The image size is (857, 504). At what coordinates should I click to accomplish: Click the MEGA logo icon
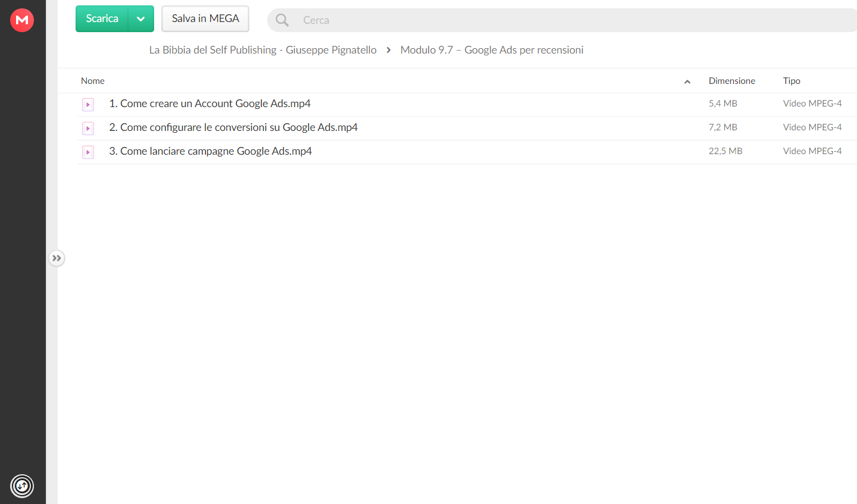click(x=22, y=20)
